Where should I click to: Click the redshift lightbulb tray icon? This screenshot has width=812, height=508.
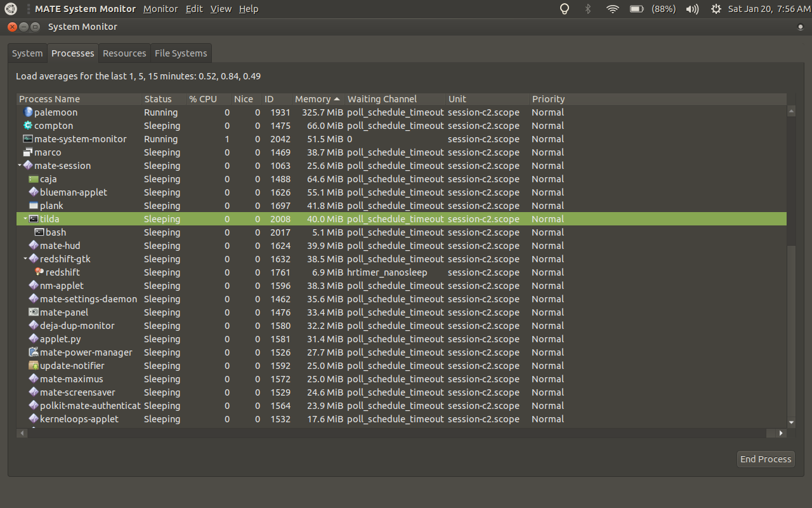pyautogui.click(x=564, y=9)
